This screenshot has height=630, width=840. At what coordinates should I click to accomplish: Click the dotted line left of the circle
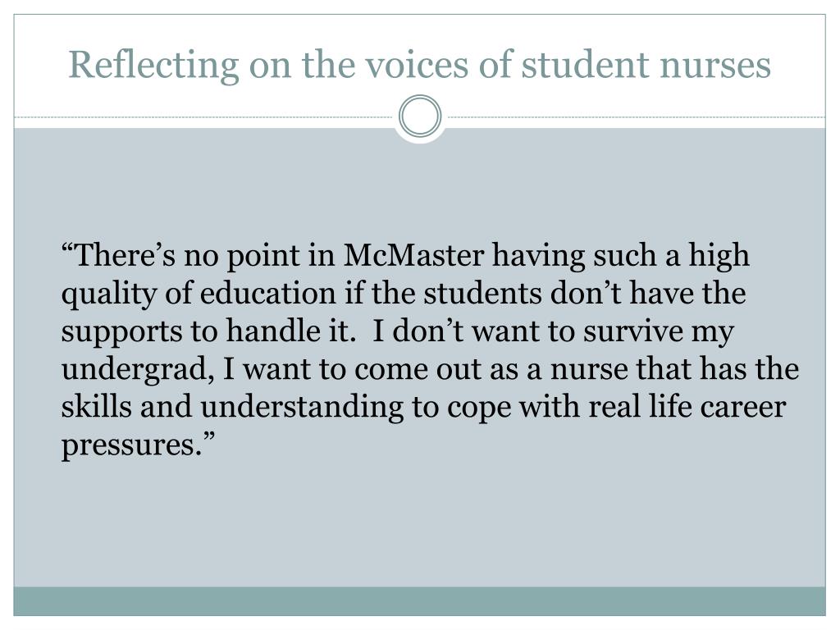click(x=203, y=116)
